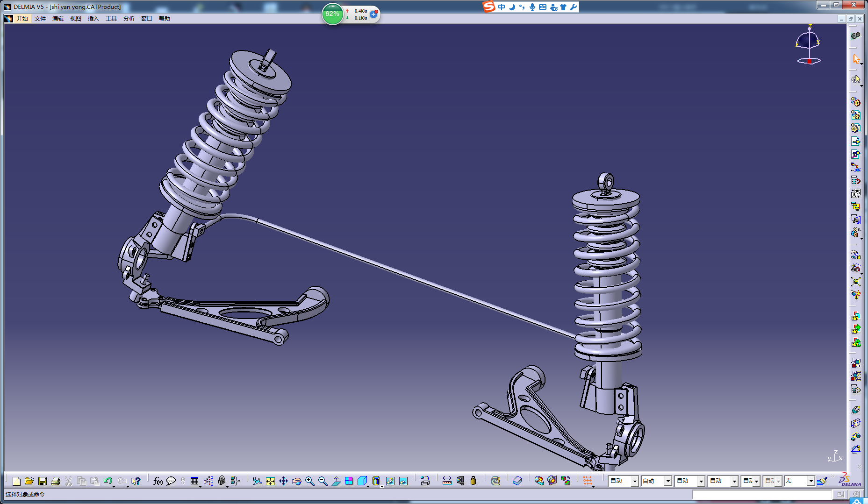Open the 分析 menu
This screenshot has width=868, height=504.
pyautogui.click(x=129, y=19)
